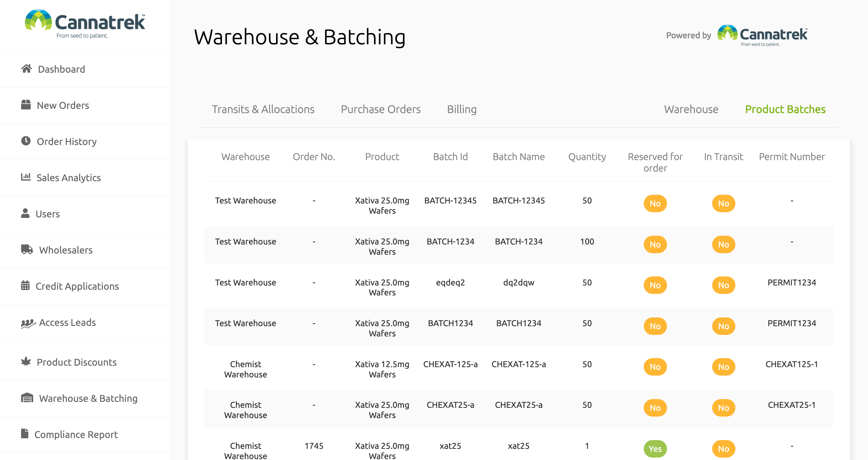Click the Quantity column header
The height and width of the screenshot is (460, 868).
click(587, 157)
